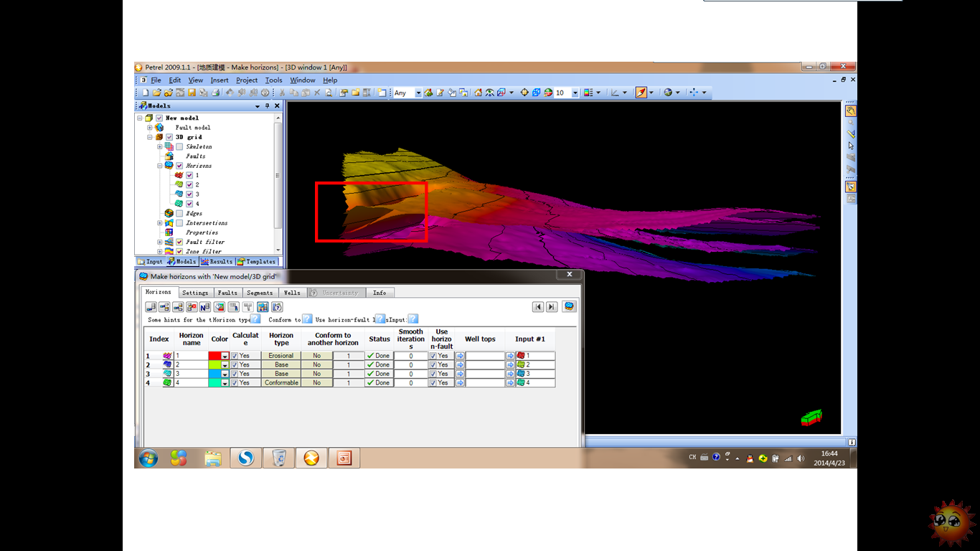Screen dimensions: 980x551
Task: Open the dropdown beside value 10
Action: click(x=575, y=93)
